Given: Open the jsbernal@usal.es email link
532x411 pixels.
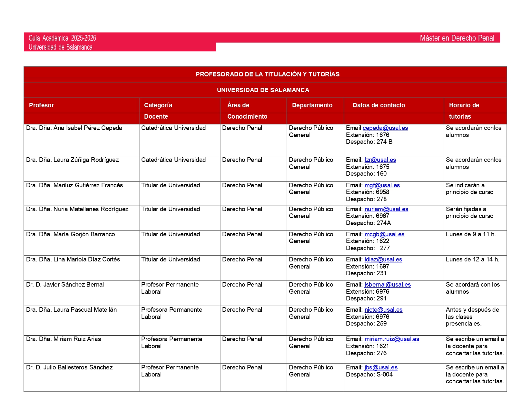Looking at the screenshot, I should click(x=388, y=285).
